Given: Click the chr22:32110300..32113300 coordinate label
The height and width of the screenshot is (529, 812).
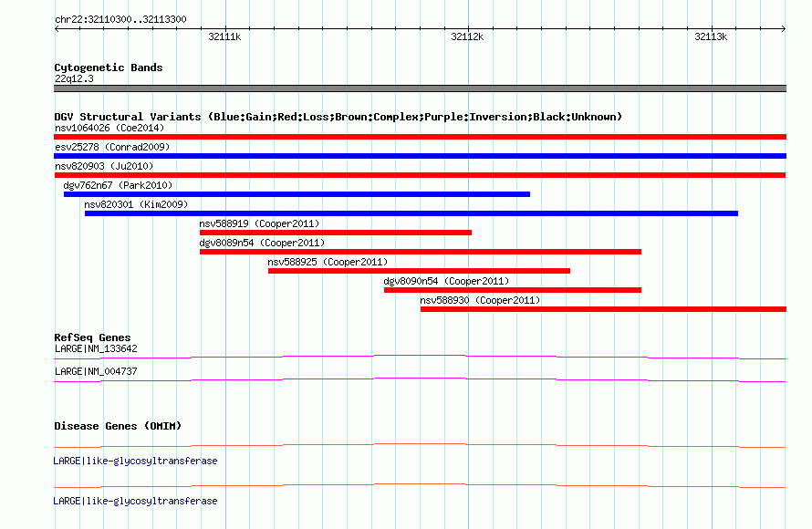Looking at the screenshot, I should (120, 19).
